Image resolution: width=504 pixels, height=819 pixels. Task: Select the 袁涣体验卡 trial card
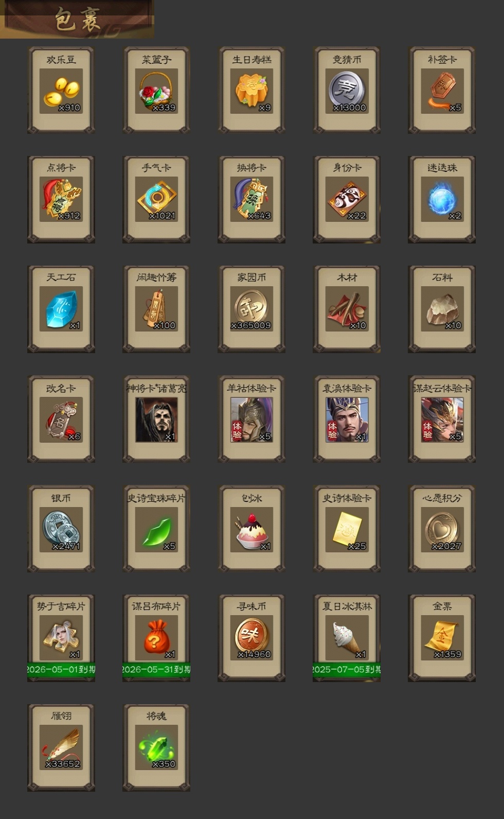point(347,419)
